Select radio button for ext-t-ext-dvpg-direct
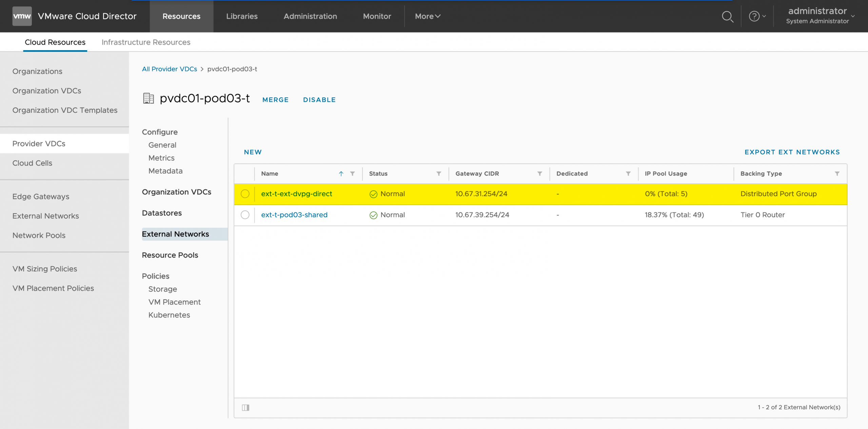 click(245, 194)
